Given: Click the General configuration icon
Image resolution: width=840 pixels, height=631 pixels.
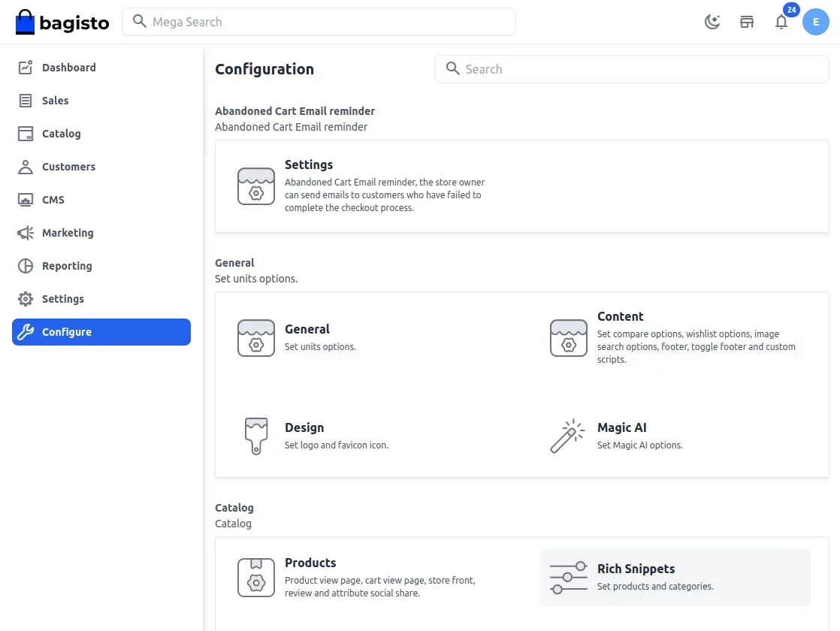Looking at the screenshot, I should 256,338.
